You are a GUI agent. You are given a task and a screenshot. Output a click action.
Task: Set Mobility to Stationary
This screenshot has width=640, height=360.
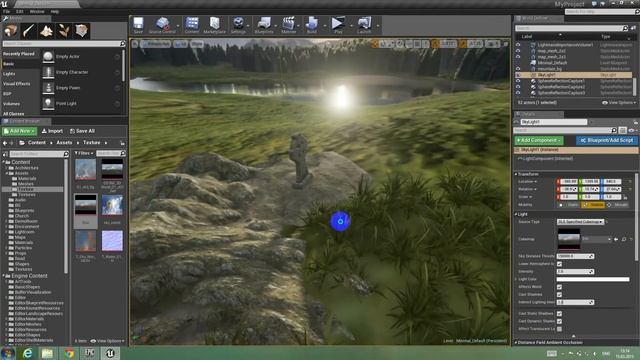click(x=593, y=205)
